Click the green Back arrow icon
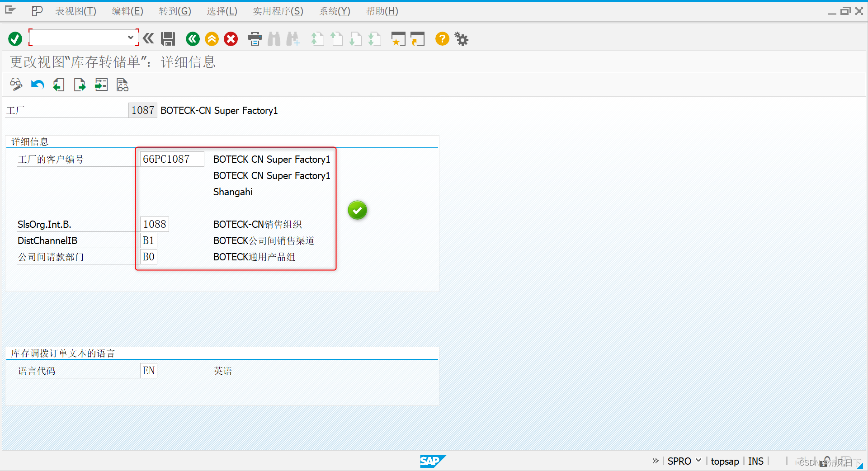The height and width of the screenshot is (471, 868). click(193, 39)
